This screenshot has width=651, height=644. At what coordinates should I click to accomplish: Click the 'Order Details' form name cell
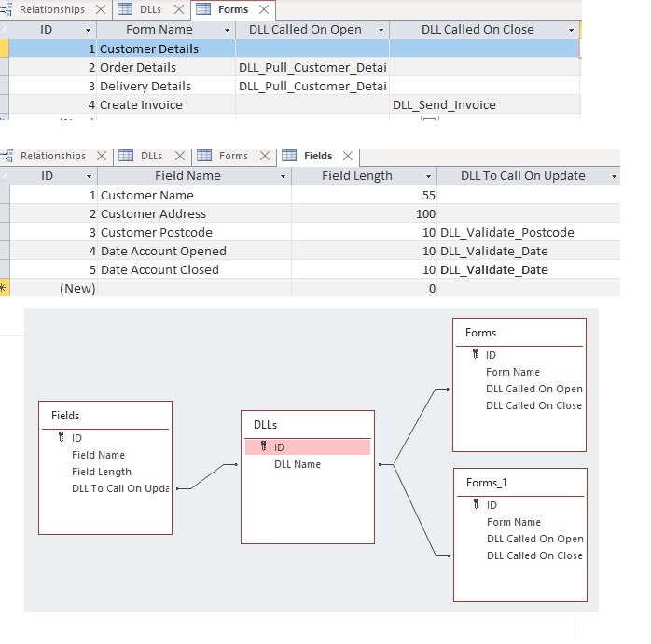(167, 67)
